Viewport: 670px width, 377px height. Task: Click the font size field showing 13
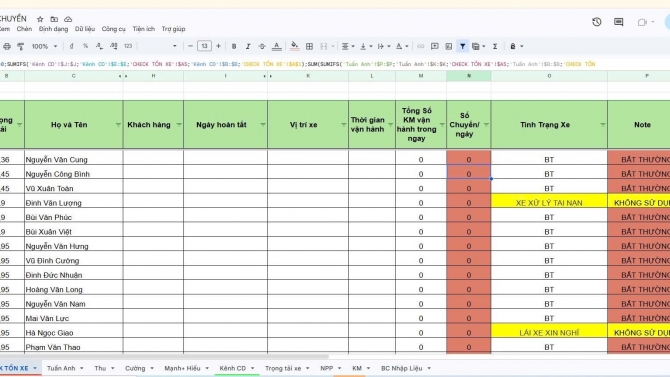(x=204, y=46)
